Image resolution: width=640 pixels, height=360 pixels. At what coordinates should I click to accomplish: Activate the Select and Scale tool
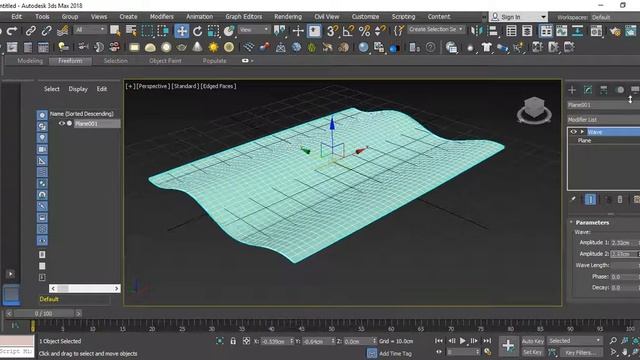tap(213, 31)
